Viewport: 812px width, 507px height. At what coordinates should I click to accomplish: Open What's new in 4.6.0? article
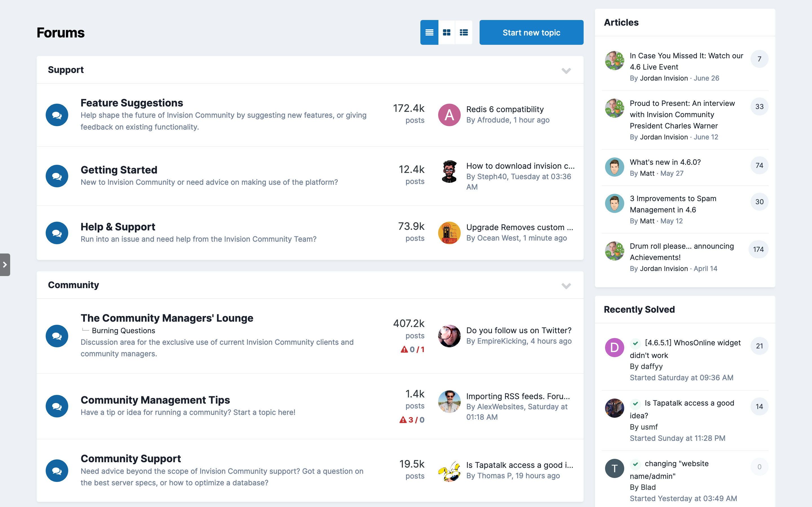click(665, 162)
